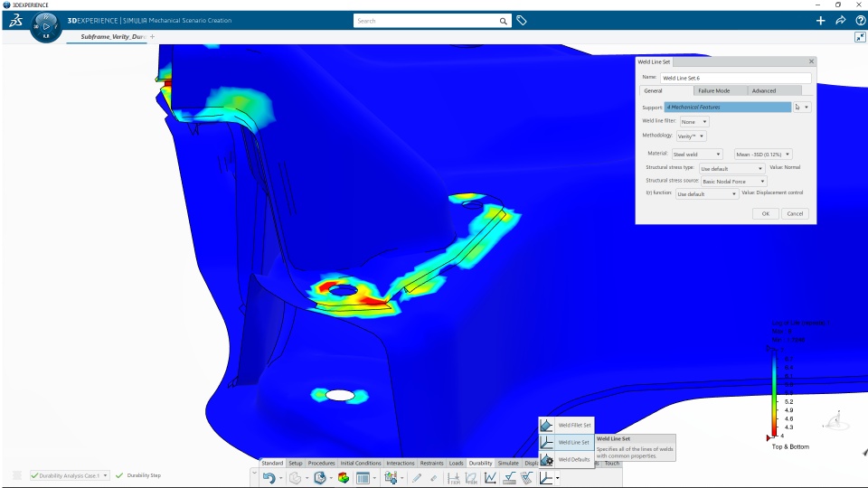Collapse the action bar with the chevron
The image size is (868, 488).
[x=254, y=473]
